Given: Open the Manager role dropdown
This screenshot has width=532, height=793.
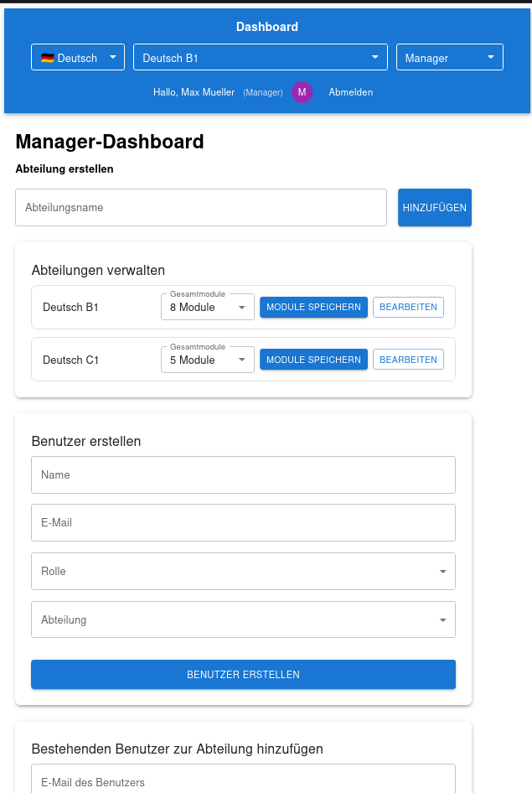Looking at the screenshot, I should pyautogui.click(x=449, y=58).
